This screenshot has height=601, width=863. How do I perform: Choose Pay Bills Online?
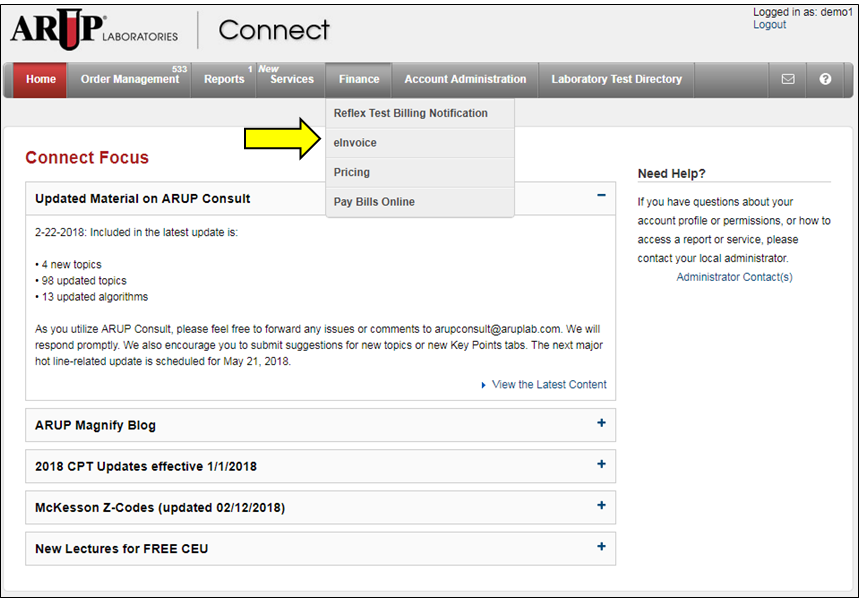tap(420, 202)
